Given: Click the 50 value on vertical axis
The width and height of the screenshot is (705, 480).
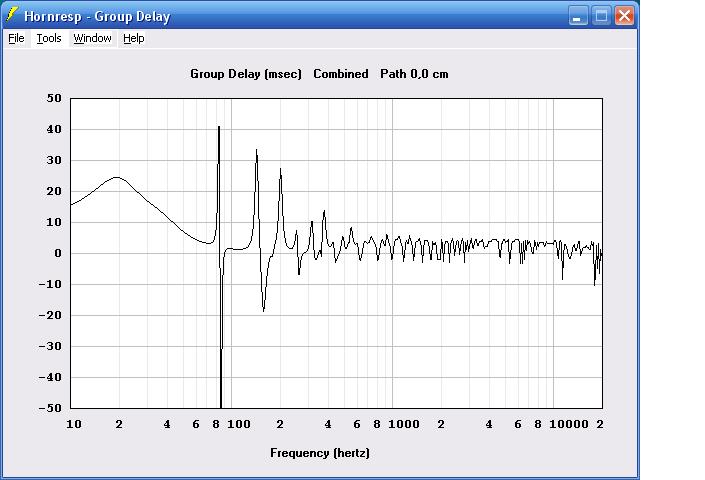Looking at the screenshot, I should (x=54, y=98).
